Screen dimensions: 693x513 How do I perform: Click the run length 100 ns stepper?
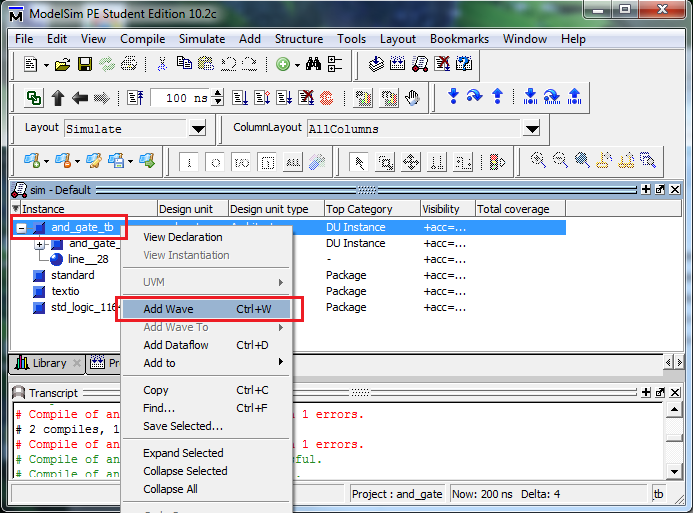click(217, 97)
